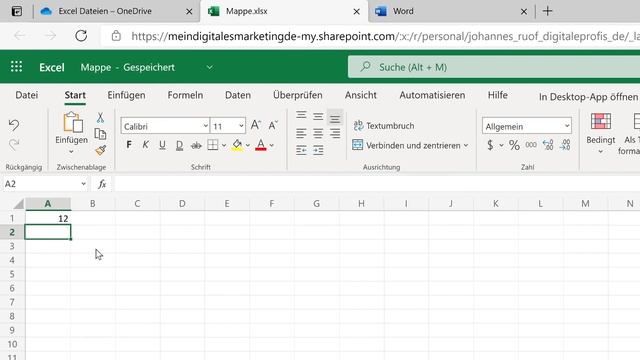The image size is (640, 360).
Task: Toggle Textumbruch wrap text
Action: 384,126
